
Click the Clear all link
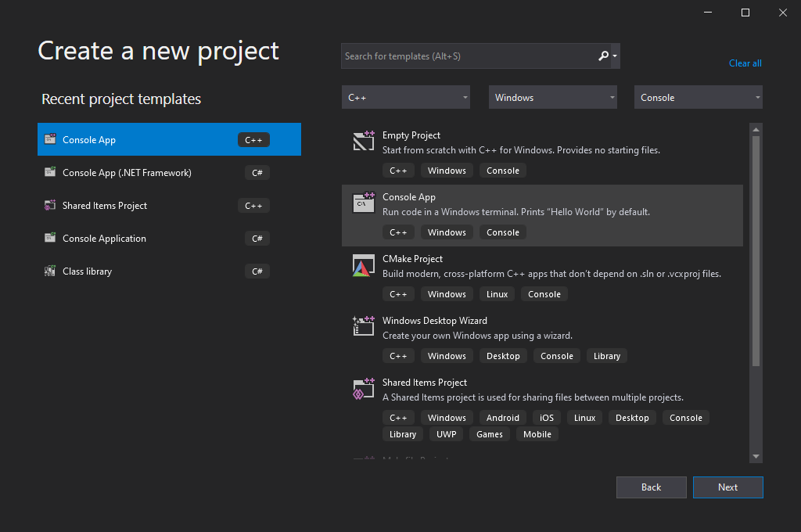[745, 63]
